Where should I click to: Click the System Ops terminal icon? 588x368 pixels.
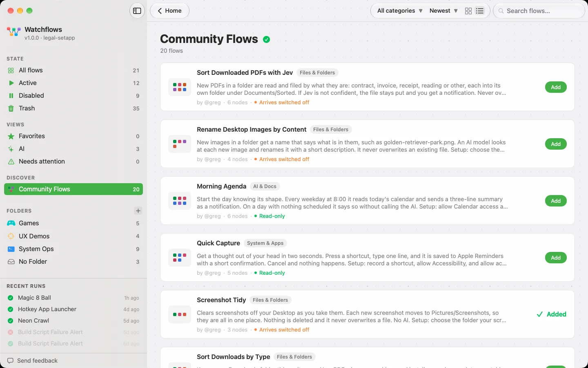(11, 249)
